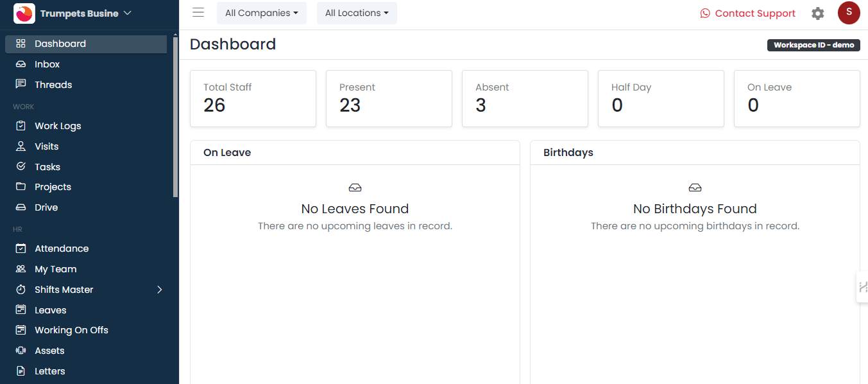Open the Projects menu item

pos(53,187)
